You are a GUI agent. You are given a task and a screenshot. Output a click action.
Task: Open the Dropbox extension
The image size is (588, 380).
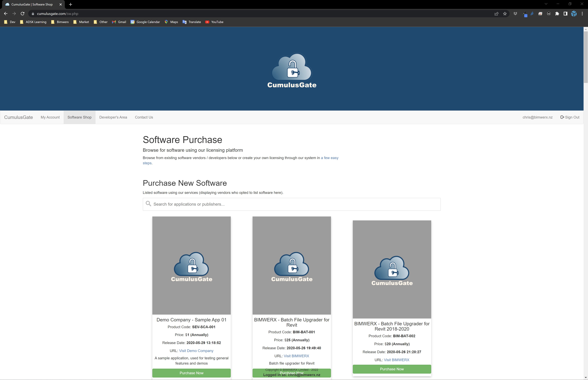tap(515, 14)
